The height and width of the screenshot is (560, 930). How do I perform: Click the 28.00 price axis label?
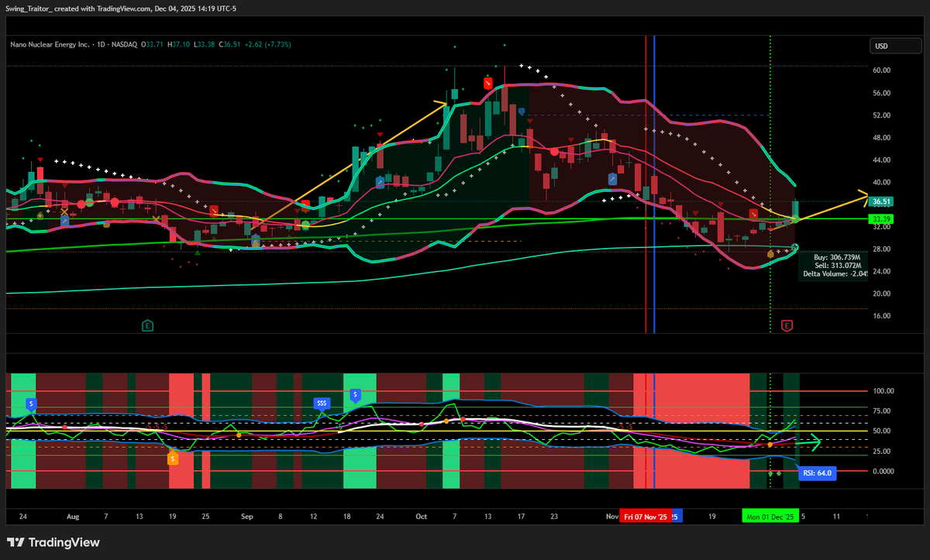click(882, 249)
